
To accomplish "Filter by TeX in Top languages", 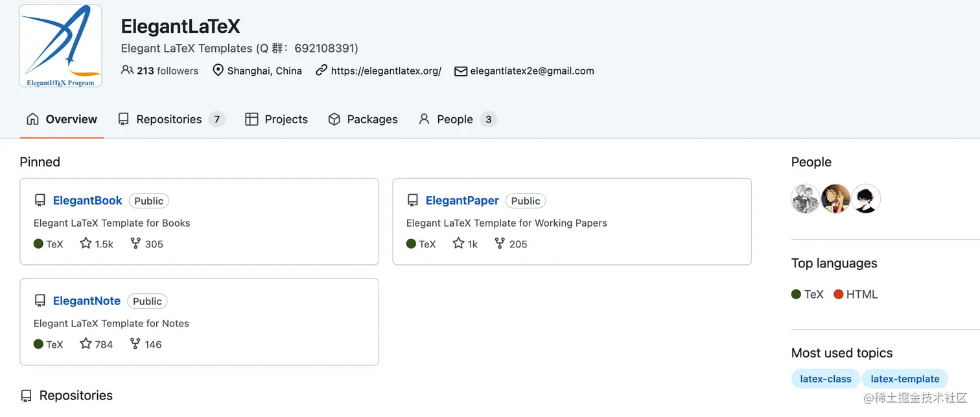I will pyautogui.click(x=808, y=295).
